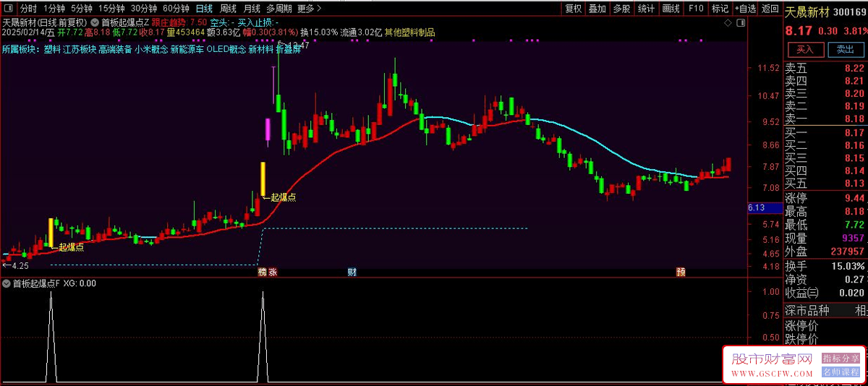Click the 小米概念 sector link
Screen dimensions: 868x386
(x=151, y=50)
